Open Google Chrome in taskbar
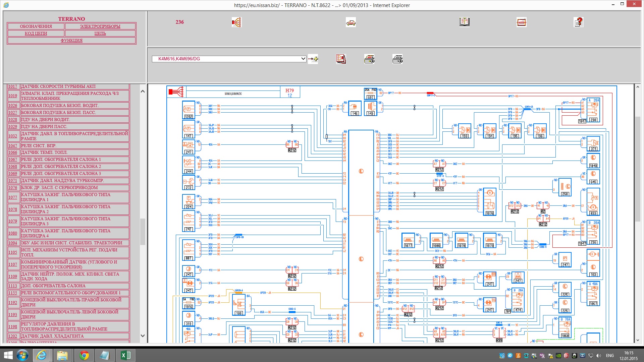This screenshot has width=644, height=362. pyautogui.click(x=84, y=355)
